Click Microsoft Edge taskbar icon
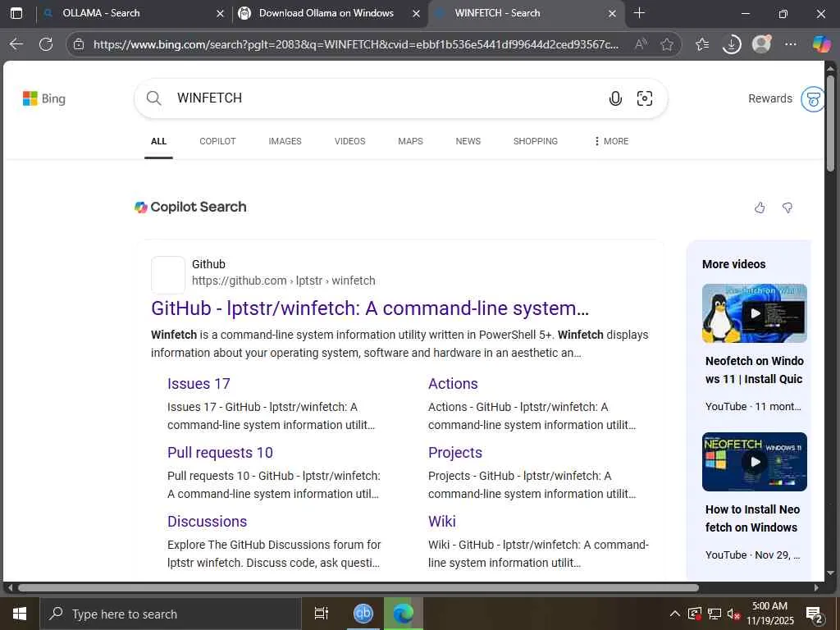 (x=404, y=614)
